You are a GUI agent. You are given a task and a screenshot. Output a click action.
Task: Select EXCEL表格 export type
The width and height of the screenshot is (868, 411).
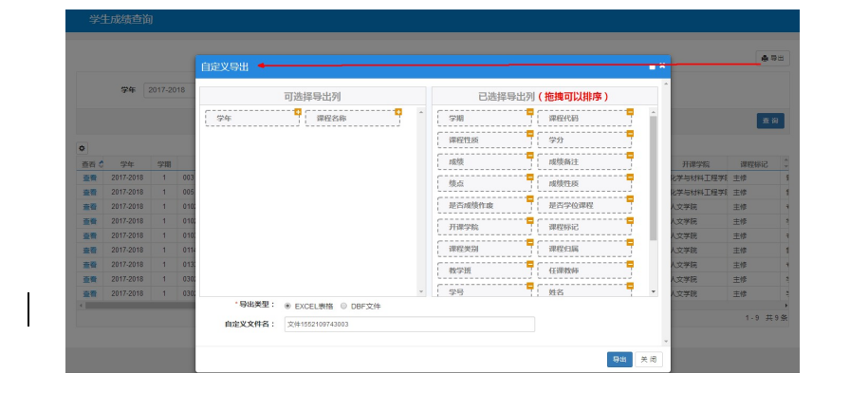pos(287,306)
